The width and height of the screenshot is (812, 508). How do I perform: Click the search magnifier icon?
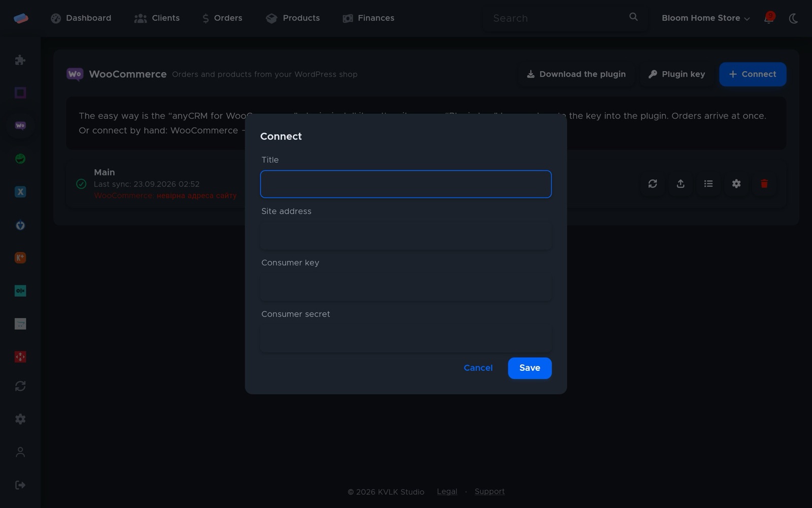click(x=633, y=17)
